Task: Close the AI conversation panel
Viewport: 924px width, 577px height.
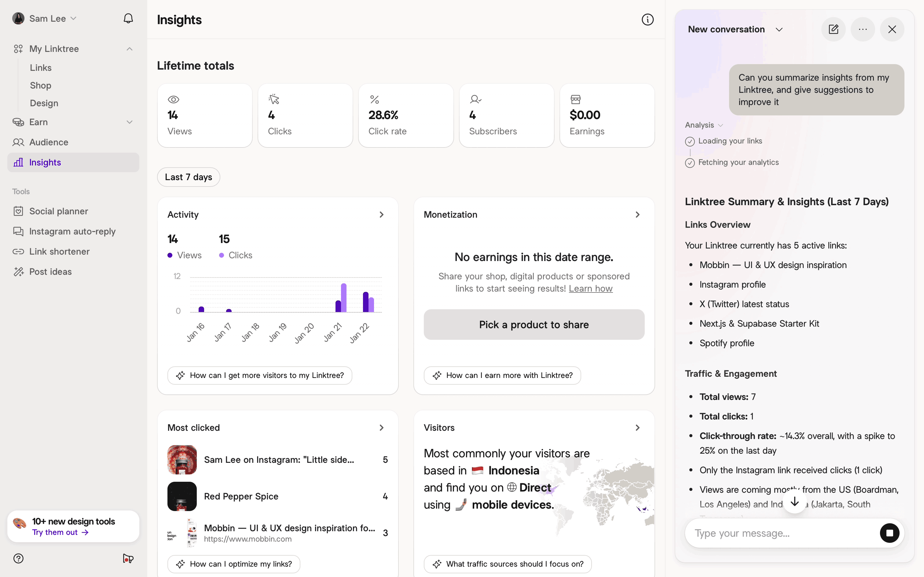Action: click(x=892, y=29)
